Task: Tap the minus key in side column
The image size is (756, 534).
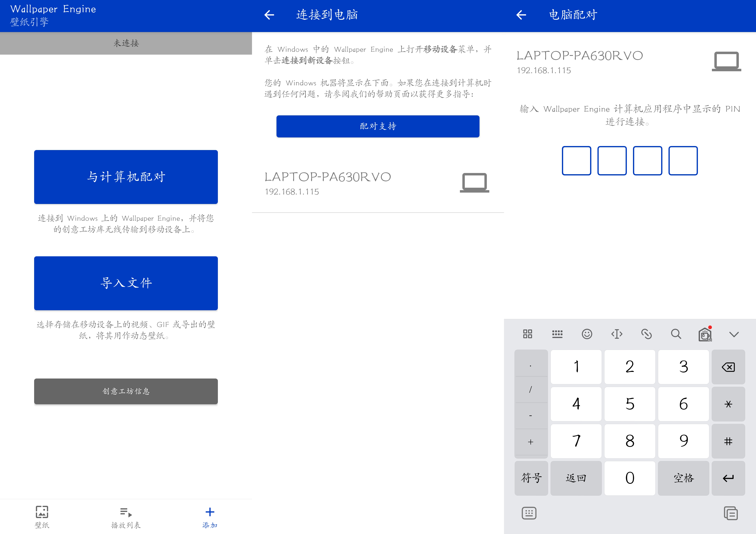Action: [531, 416]
